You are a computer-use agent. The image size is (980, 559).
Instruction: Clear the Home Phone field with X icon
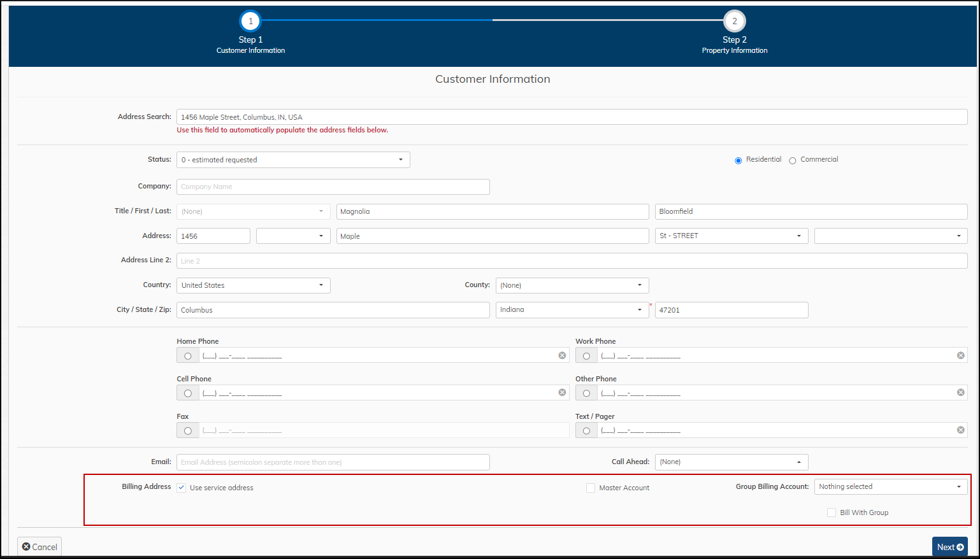click(x=562, y=355)
